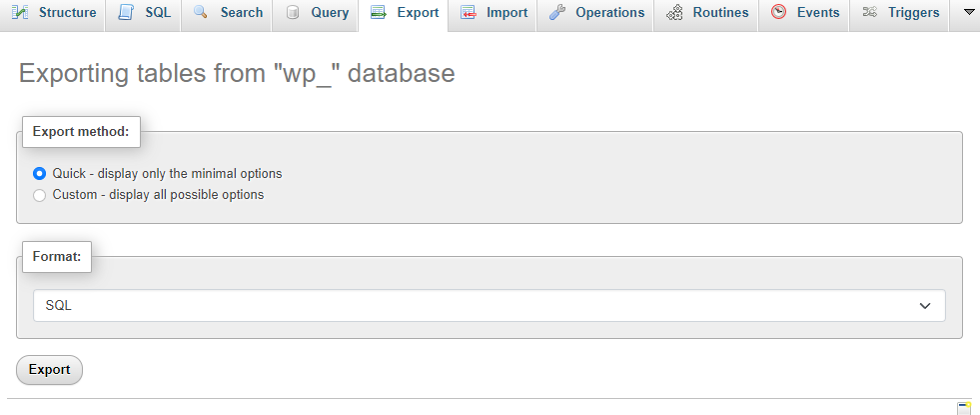Click the Events clock icon
The width and height of the screenshot is (980, 415).
point(778,13)
